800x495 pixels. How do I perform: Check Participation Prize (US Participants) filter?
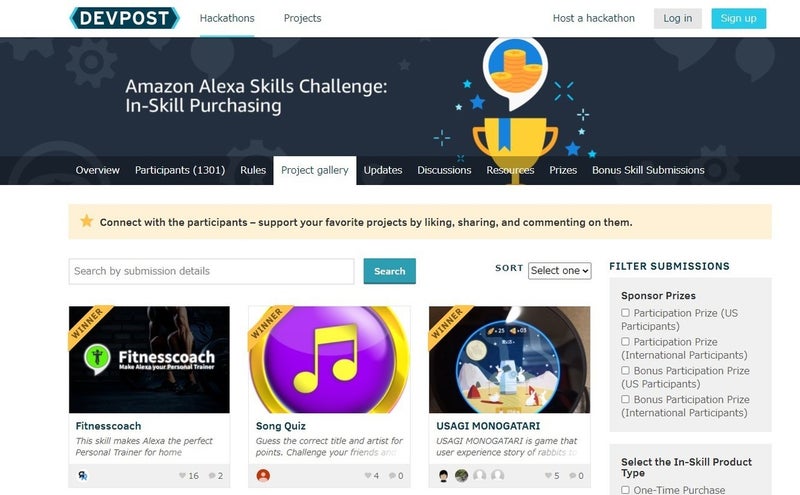[625, 313]
